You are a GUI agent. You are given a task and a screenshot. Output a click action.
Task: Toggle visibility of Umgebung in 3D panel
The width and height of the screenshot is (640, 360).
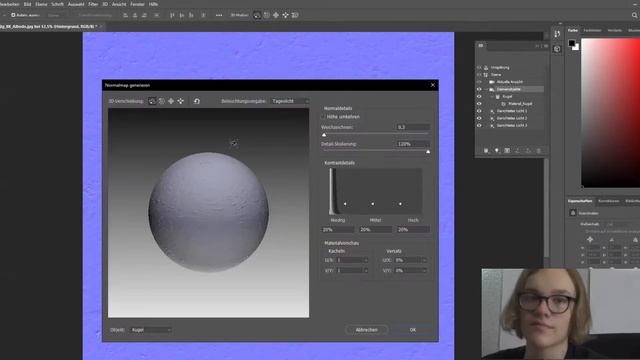pyautogui.click(x=479, y=67)
